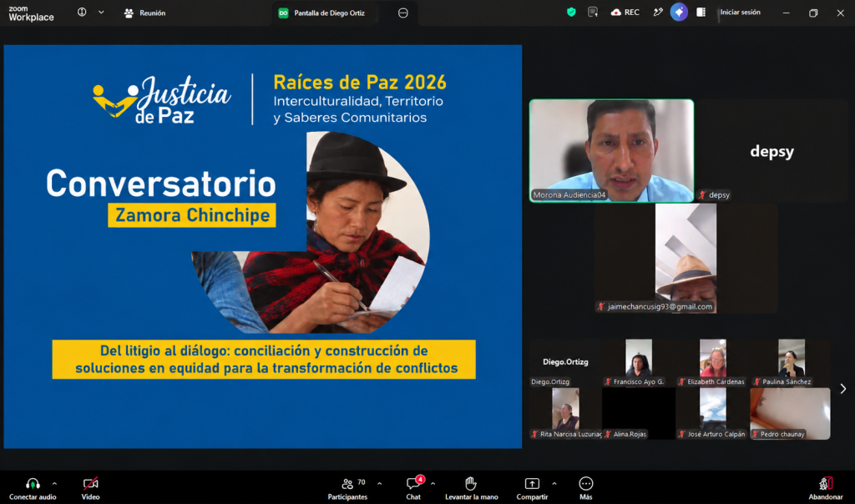Click the Abandonar button
Screen dimensions: 855x504
[826, 489]
